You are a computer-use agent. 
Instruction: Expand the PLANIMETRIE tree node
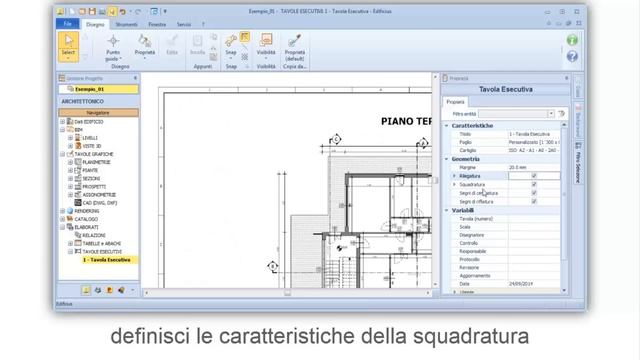71,162
